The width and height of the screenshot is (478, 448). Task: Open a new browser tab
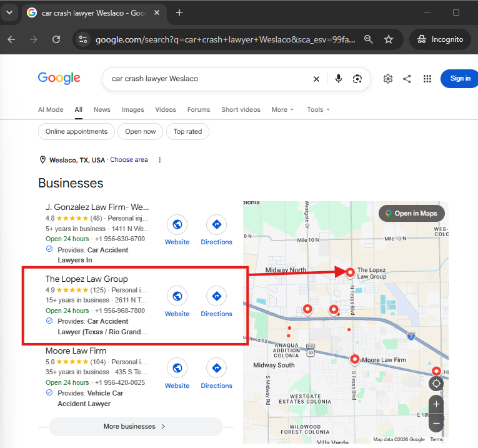point(179,12)
